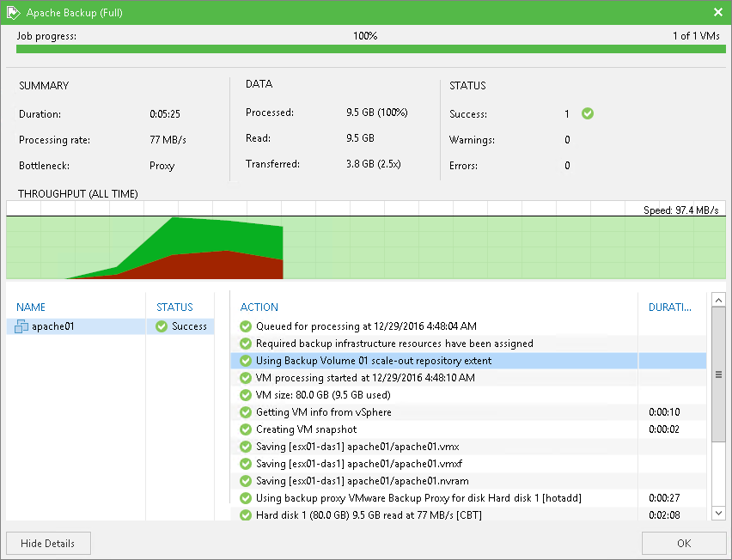Sort by the NAME column header

pos(31,307)
